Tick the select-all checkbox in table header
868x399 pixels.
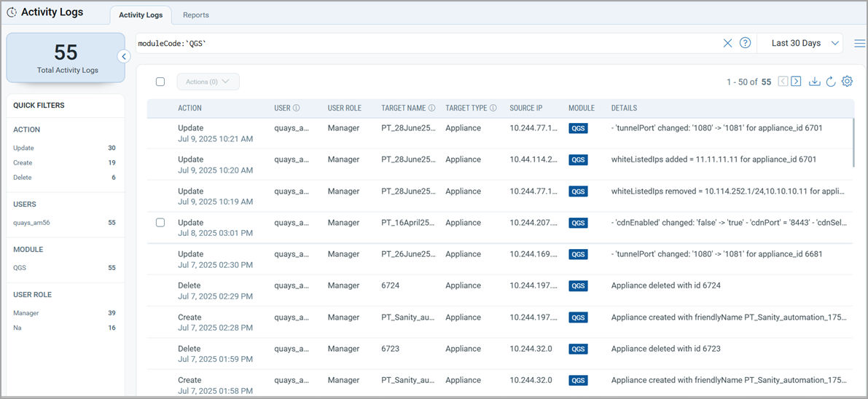click(160, 82)
